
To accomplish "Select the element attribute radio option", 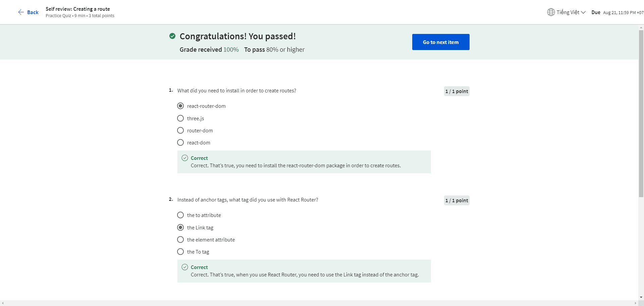I will 180,239.
